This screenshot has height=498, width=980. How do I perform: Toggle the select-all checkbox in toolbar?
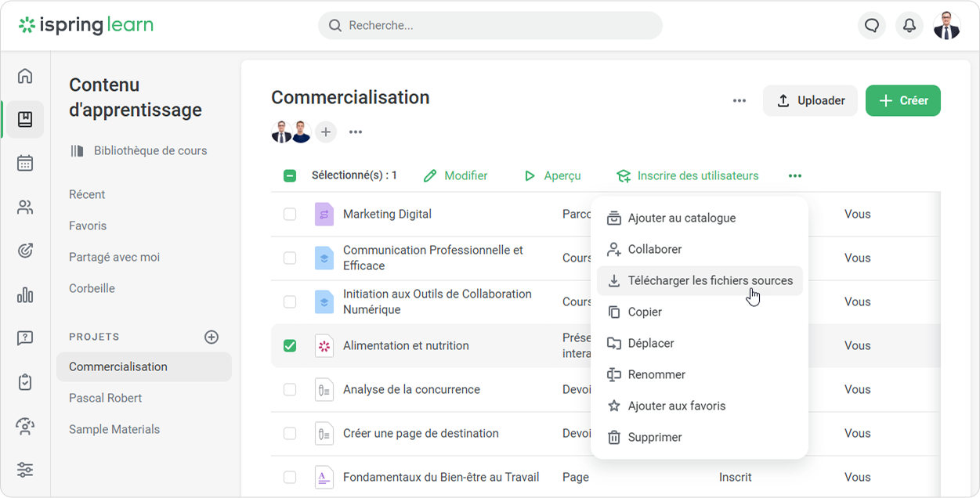coord(290,175)
